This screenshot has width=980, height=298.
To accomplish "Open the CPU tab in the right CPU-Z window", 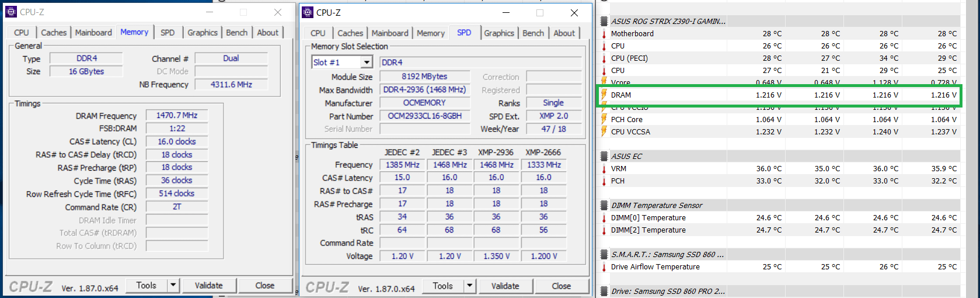I will coord(318,33).
